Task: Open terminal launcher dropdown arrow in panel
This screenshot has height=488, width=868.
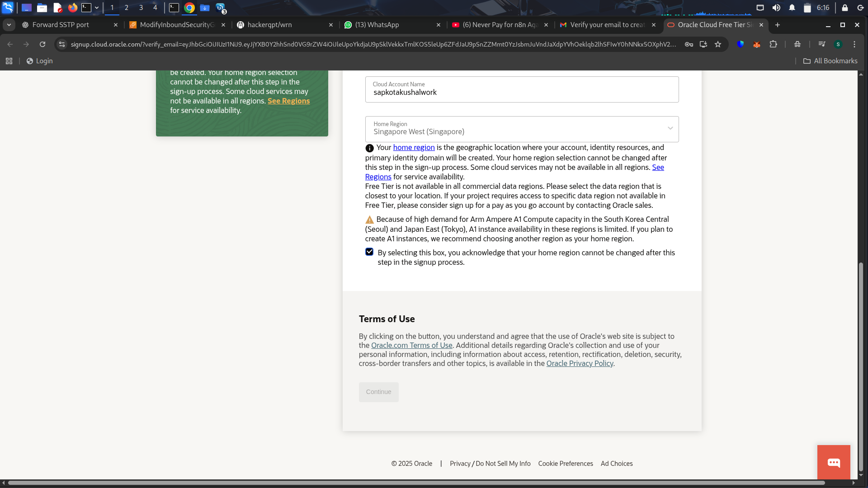Action: 97,8
